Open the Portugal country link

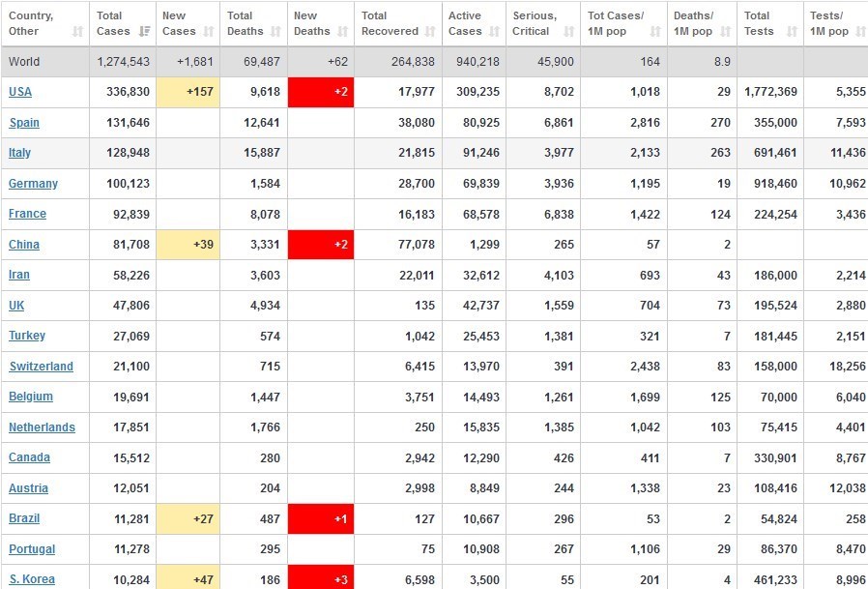[x=32, y=549]
